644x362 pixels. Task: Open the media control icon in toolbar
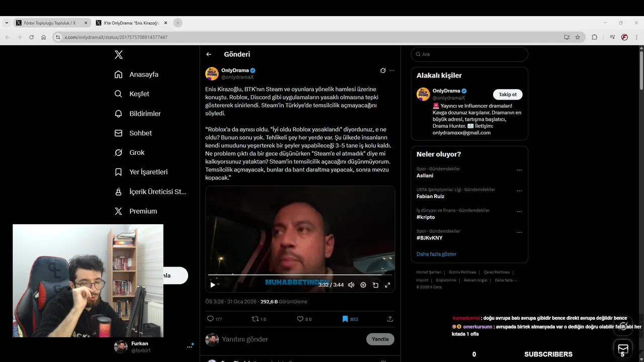[612, 37]
